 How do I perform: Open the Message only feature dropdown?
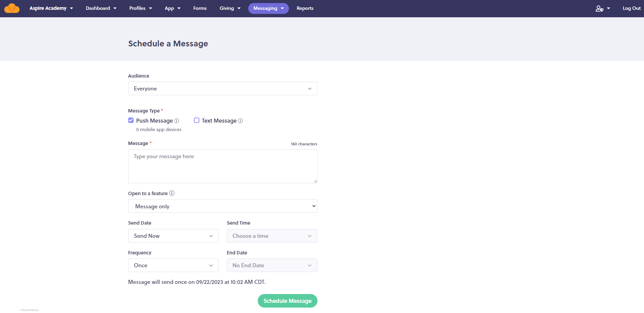222,206
